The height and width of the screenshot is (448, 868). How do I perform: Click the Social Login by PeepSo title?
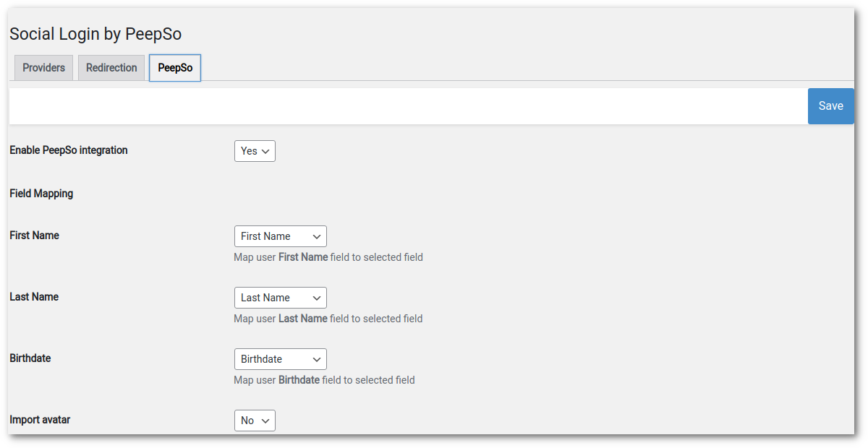tap(95, 34)
